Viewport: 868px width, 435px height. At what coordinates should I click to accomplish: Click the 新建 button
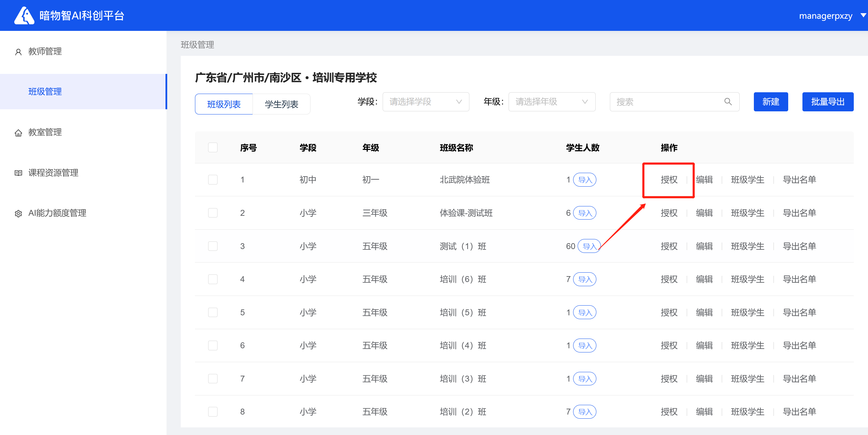[771, 102]
